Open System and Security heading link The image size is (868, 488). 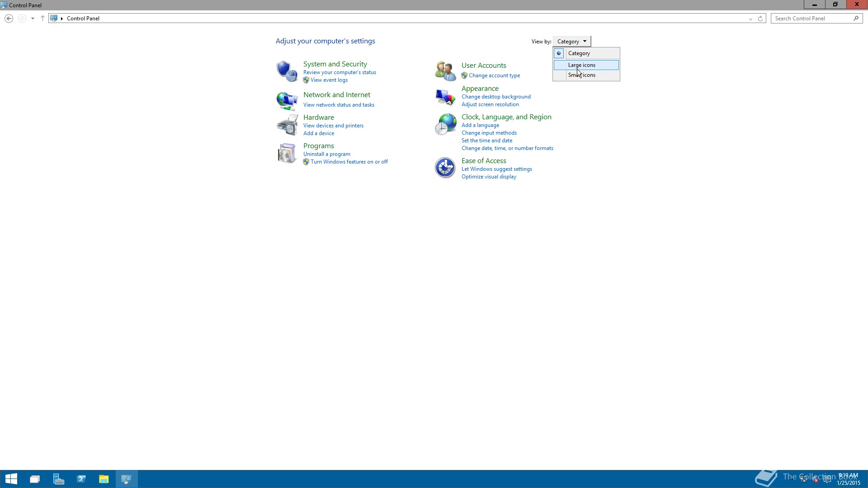click(x=335, y=64)
